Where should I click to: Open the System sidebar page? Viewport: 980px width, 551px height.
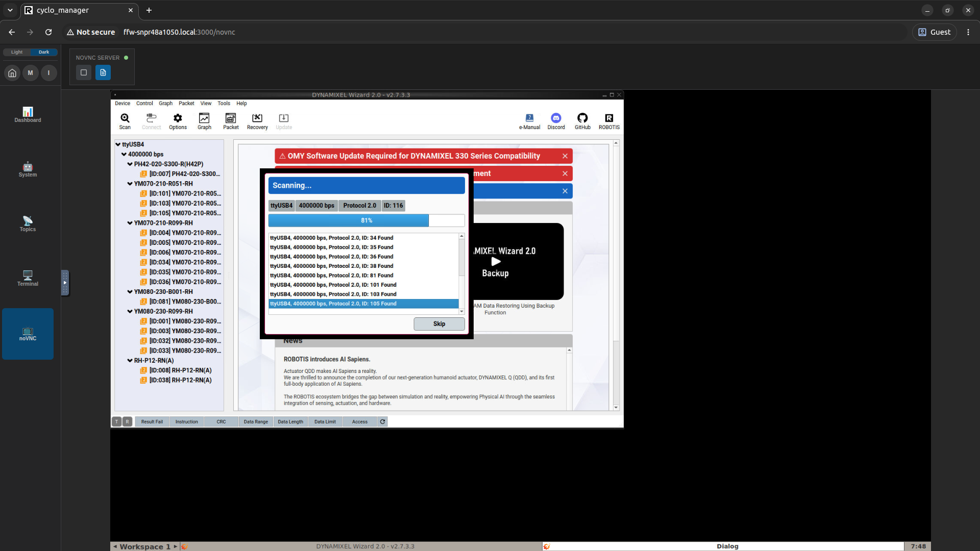pos(28,169)
